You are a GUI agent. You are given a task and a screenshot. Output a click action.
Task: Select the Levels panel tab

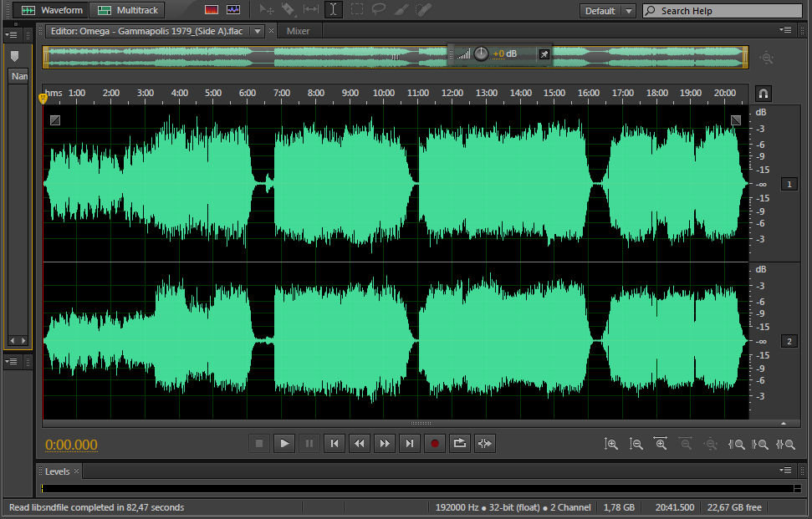(x=57, y=471)
